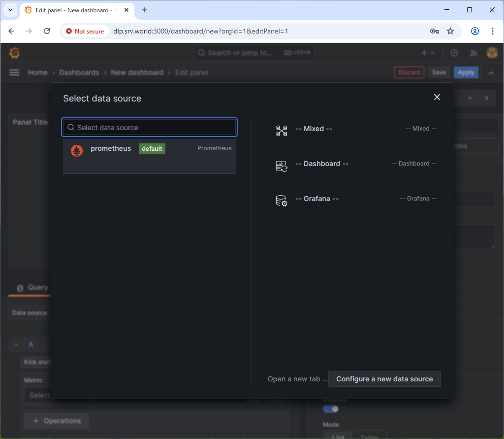Click the green default badge

[x=152, y=148]
